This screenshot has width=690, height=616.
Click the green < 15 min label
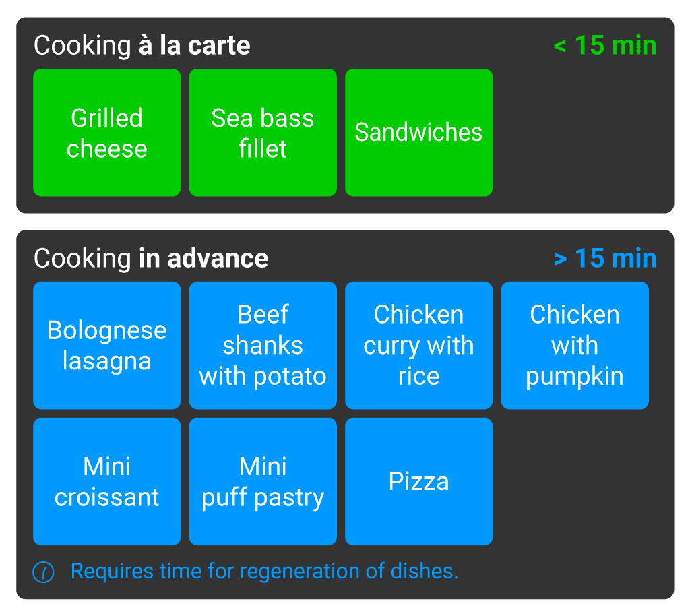pyautogui.click(x=604, y=46)
